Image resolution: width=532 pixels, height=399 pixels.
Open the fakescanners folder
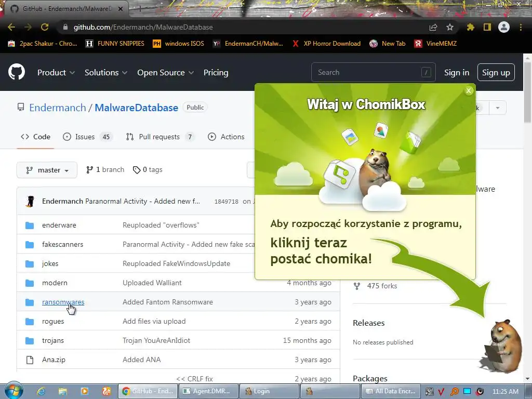[x=62, y=244]
